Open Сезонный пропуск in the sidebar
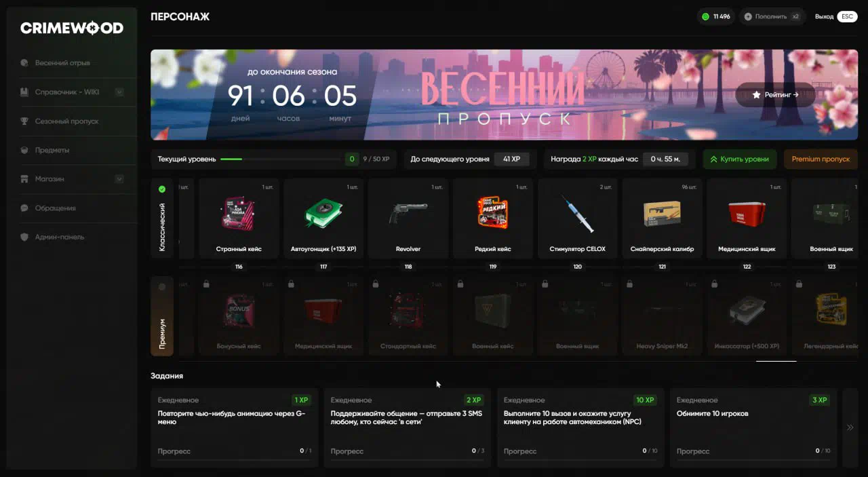This screenshot has width=868, height=477. tap(66, 121)
